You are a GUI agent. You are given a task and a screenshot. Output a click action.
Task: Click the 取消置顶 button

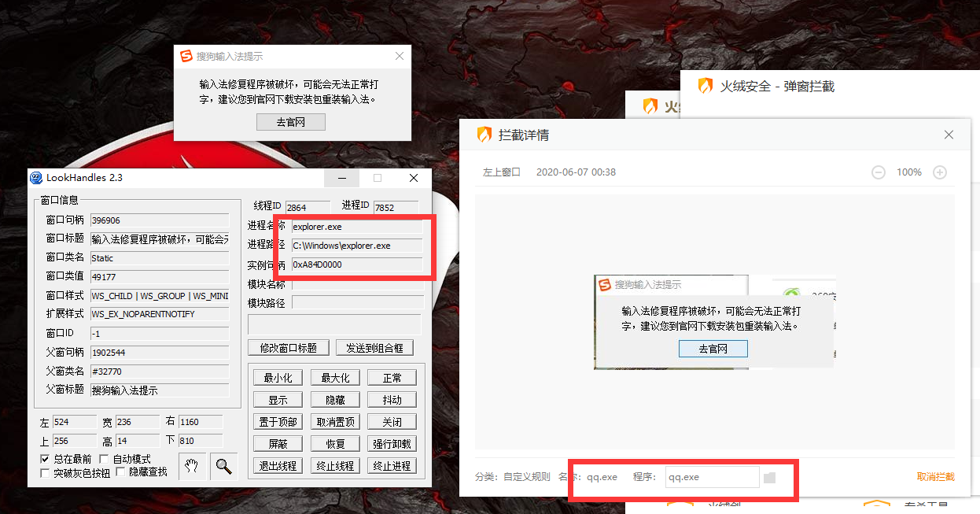coord(335,422)
